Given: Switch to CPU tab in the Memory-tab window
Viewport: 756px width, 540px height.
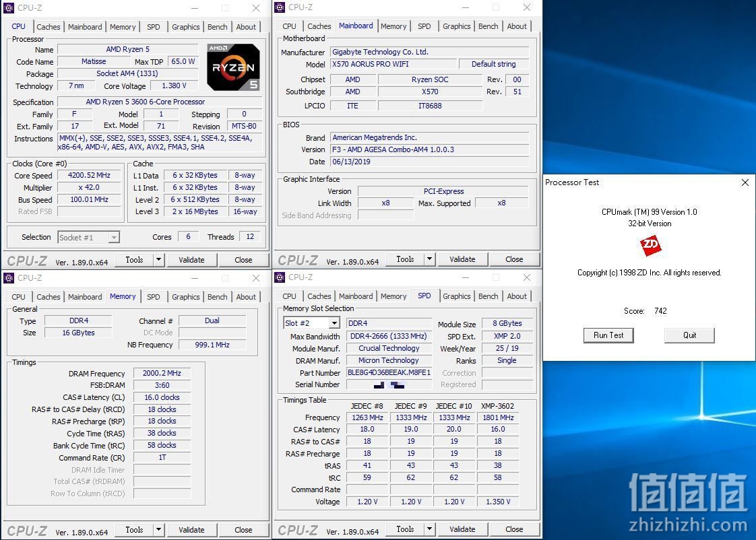Looking at the screenshot, I should [18, 297].
